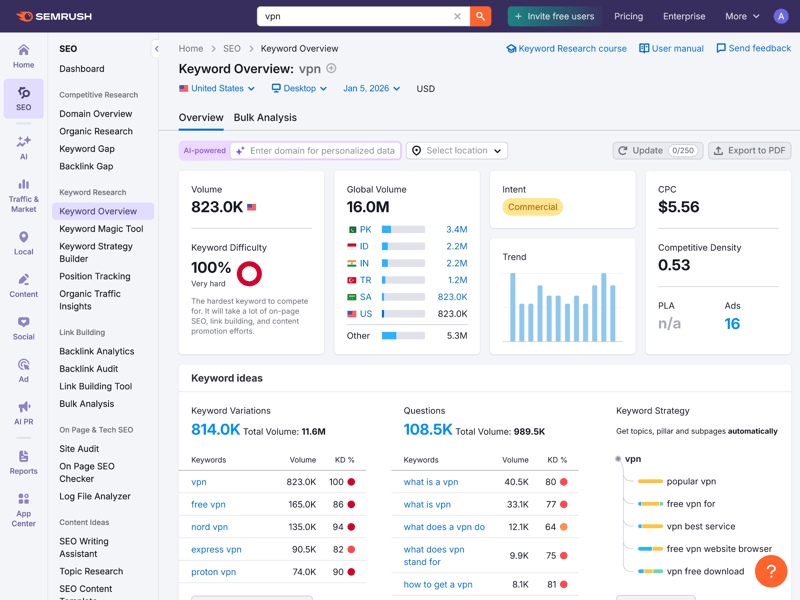Open the Local sidebar icon
The image size is (800, 600).
tap(23, 243)
